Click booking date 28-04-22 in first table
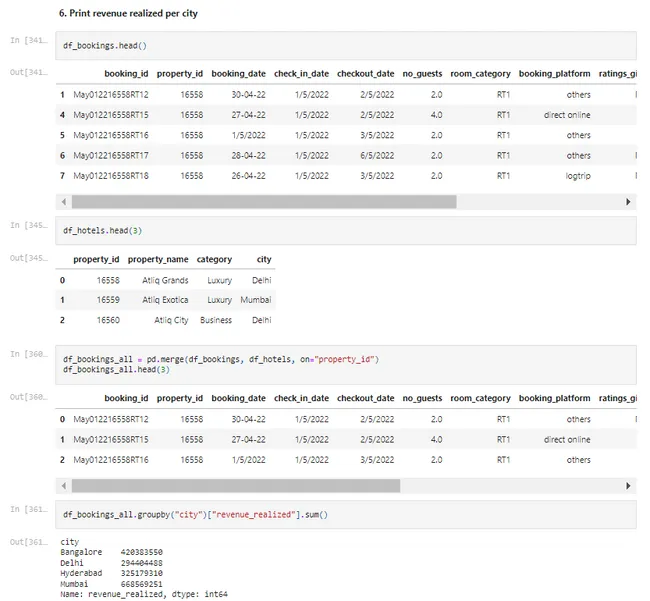 pos(248,156)
